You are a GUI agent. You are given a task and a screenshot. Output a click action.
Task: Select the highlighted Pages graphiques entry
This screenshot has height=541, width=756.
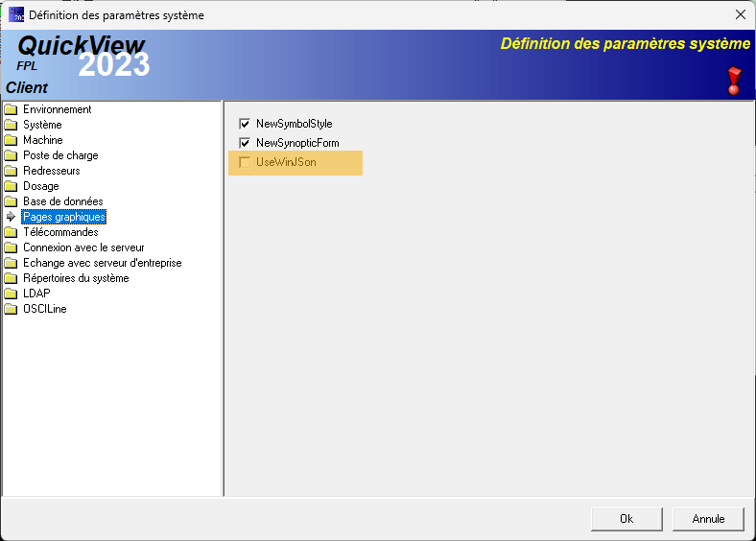[64, 217]
